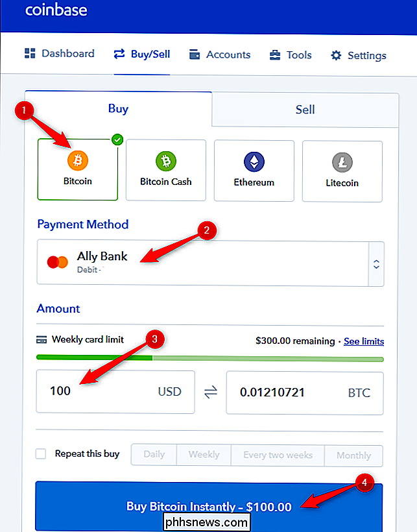The image size is (417, 532).
Task: Switch to the Buy tab
Action: click(x=118, y=108)
